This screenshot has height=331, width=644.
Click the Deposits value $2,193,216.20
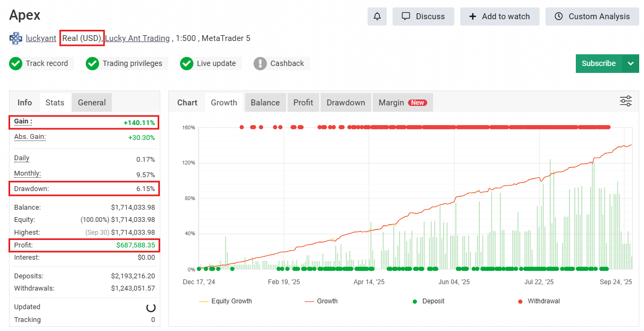point(133,276)
